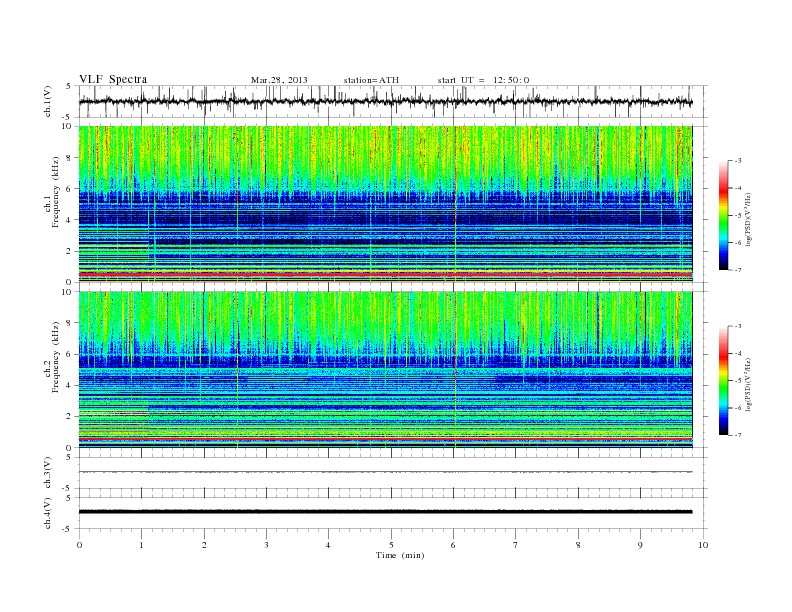Click time axis tick label '1'

tap(141, 545)
